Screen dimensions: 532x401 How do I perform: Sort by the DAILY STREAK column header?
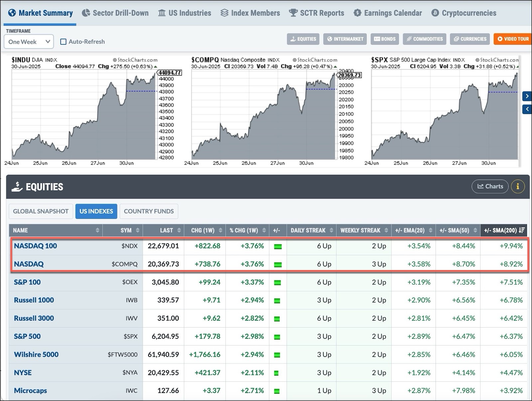tap(312, 230)
